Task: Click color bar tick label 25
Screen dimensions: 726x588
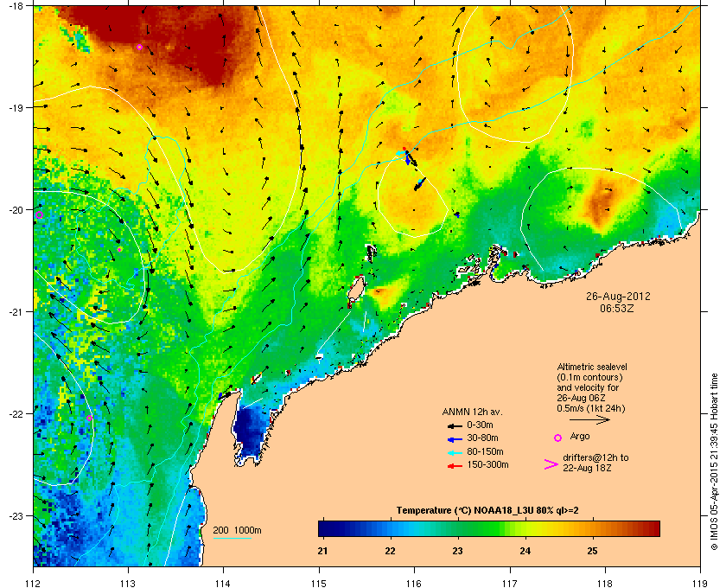Action: (592, 551)
